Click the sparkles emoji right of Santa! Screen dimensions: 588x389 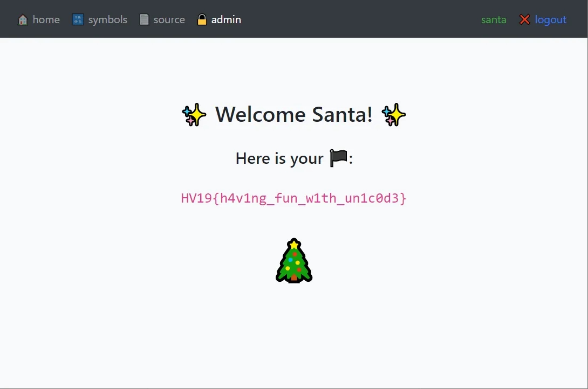tap(394, 115)
